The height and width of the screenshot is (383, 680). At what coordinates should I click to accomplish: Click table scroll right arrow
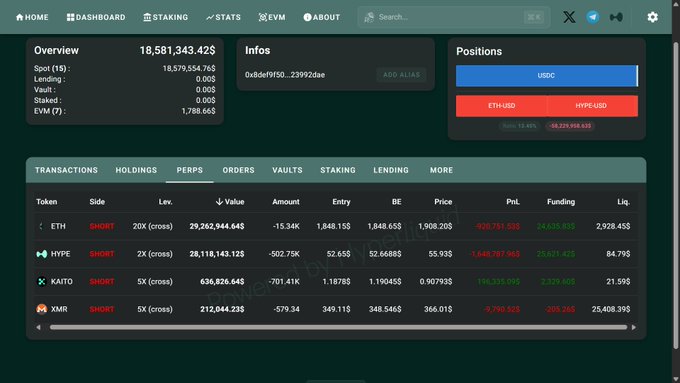coord(634,327)
